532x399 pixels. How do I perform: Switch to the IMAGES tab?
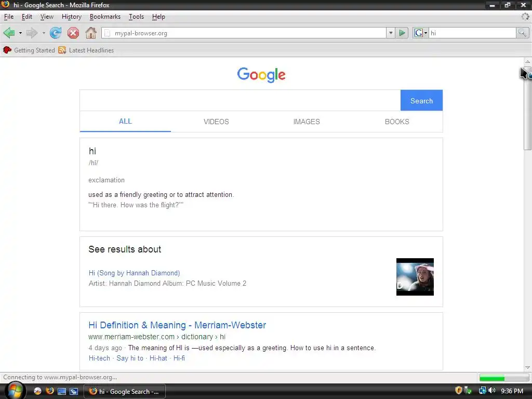[x=307, y=122]
